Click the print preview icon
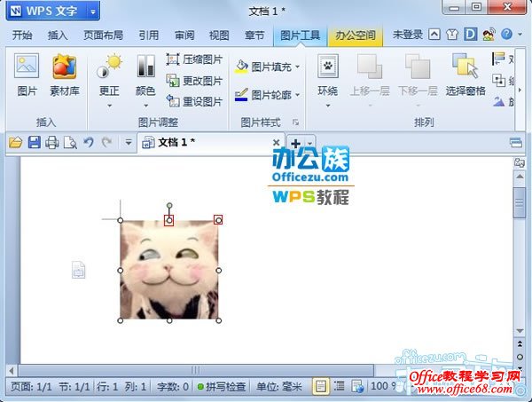 pos(70,143)
